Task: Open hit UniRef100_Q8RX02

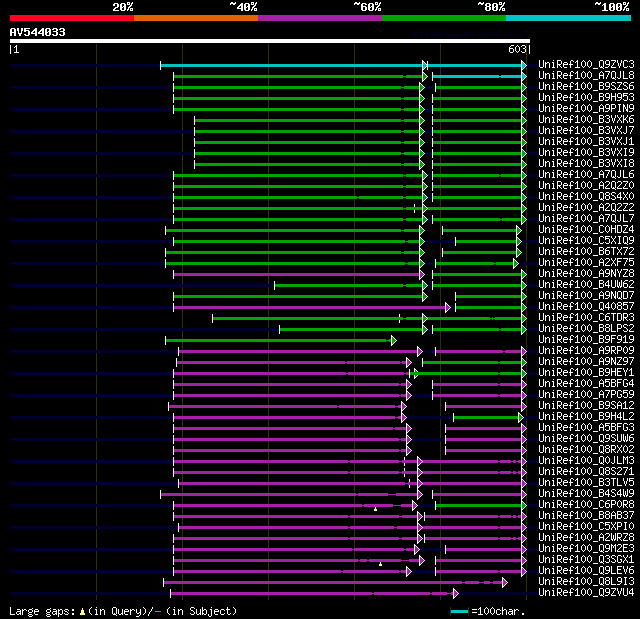Action: 586,450
